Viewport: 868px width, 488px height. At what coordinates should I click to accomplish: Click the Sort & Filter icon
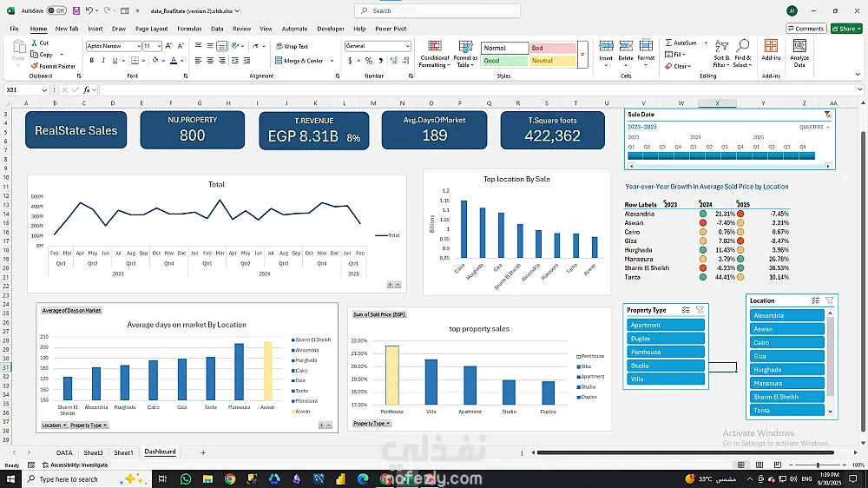point(720,51)
